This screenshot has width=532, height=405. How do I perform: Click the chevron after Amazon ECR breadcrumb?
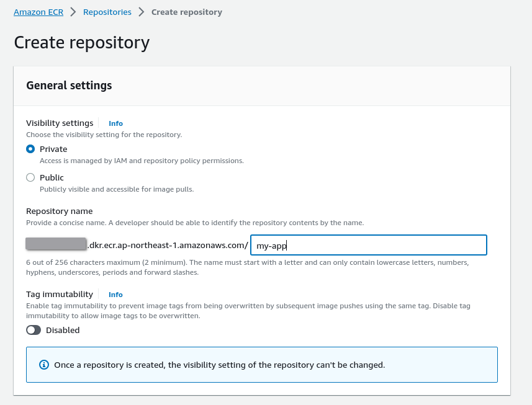point(73,12)
